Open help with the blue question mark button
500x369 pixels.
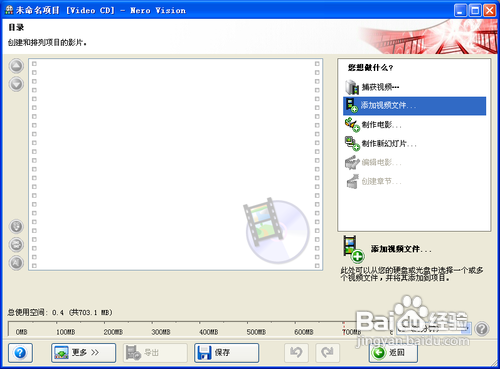coord(20,353)
